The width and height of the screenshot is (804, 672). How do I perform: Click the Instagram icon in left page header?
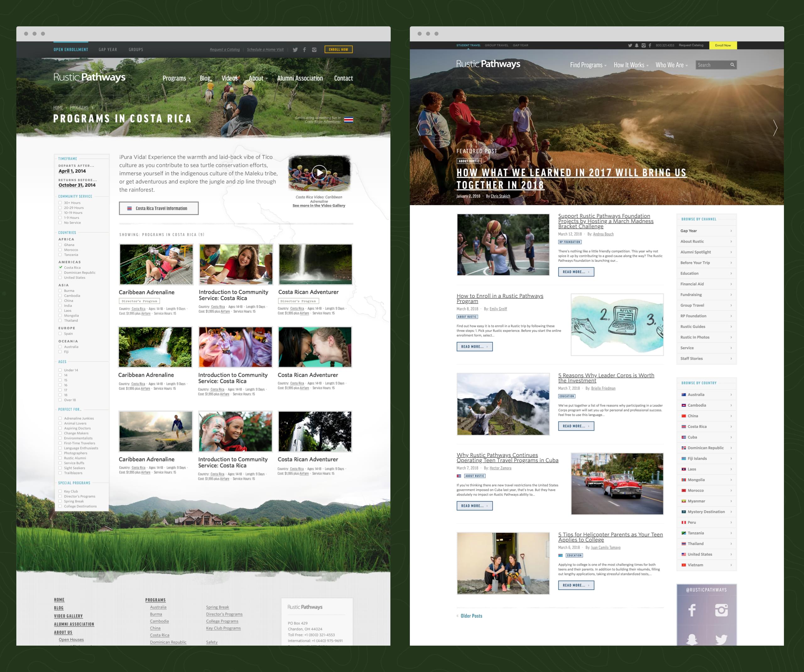tap(314, 50)
